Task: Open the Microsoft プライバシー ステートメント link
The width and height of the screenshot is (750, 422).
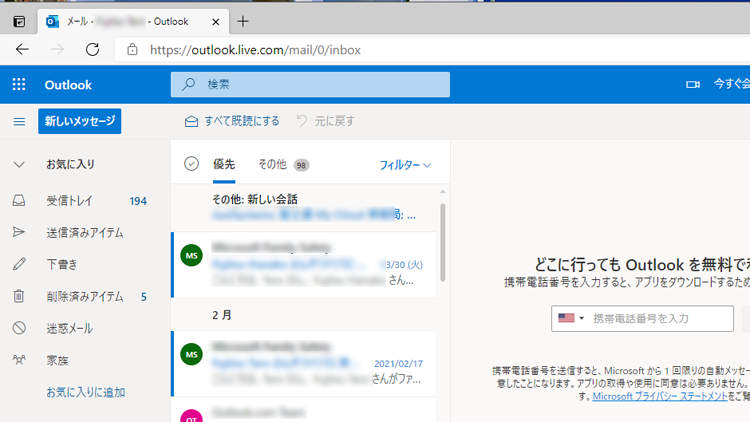Action: pyautogui.click(x=660, y=396)
